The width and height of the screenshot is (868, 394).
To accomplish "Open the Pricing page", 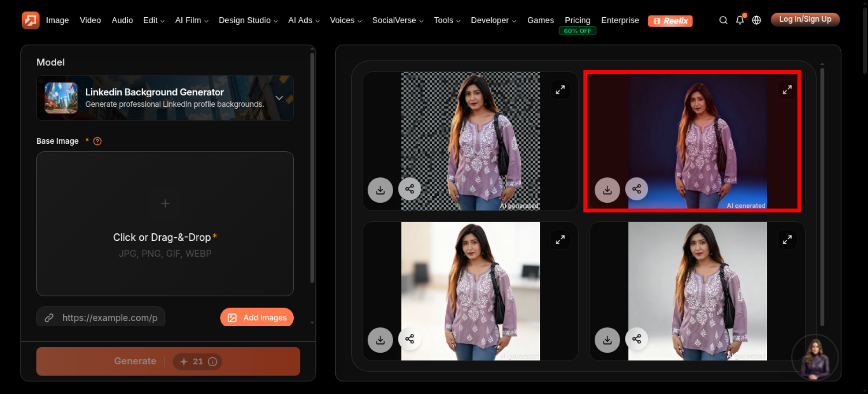I will 577,20.
